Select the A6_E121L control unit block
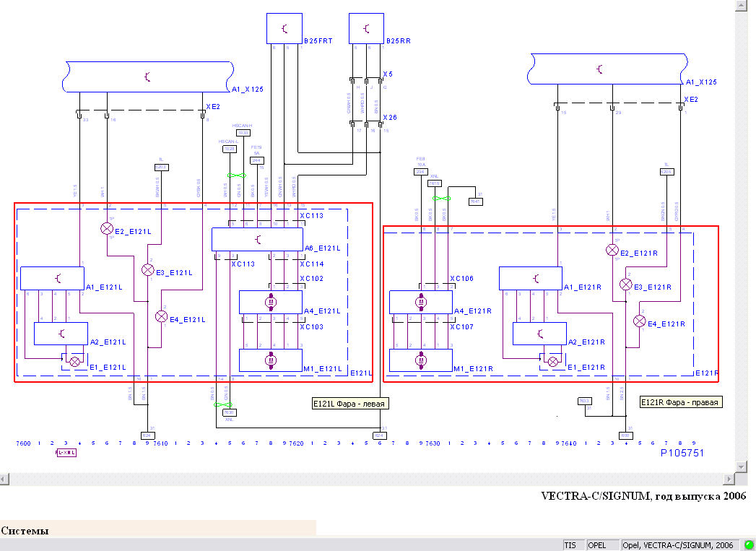 click(258, 240)
